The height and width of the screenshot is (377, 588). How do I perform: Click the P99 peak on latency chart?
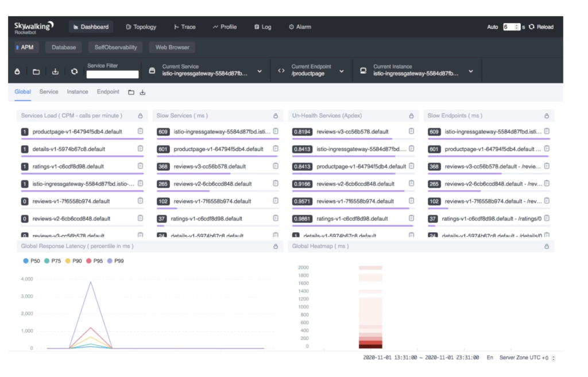point(91,282)
